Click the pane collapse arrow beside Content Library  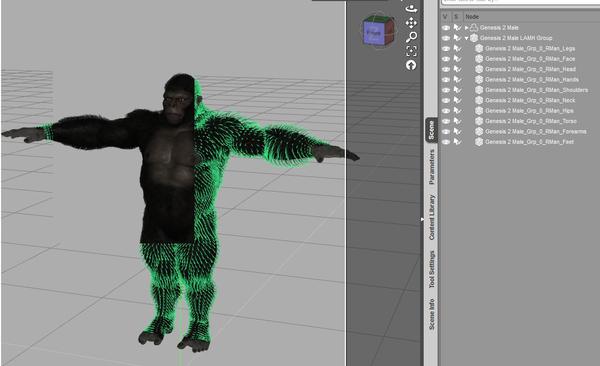[422, 219]
